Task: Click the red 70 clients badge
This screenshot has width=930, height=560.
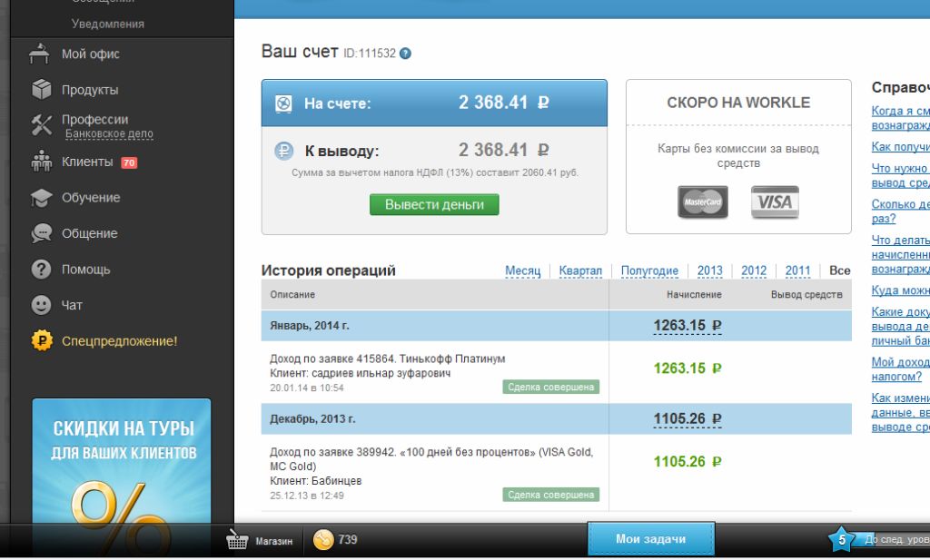Action: click(129, 162)
